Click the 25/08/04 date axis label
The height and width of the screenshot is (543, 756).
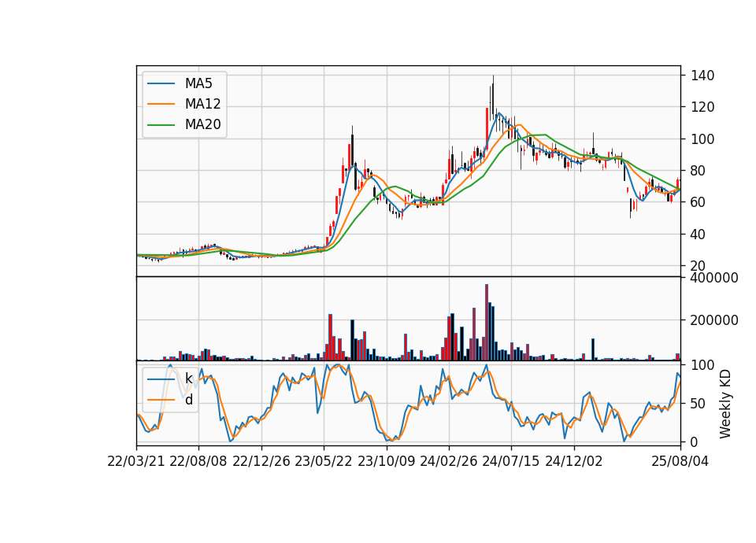(680, 461)
